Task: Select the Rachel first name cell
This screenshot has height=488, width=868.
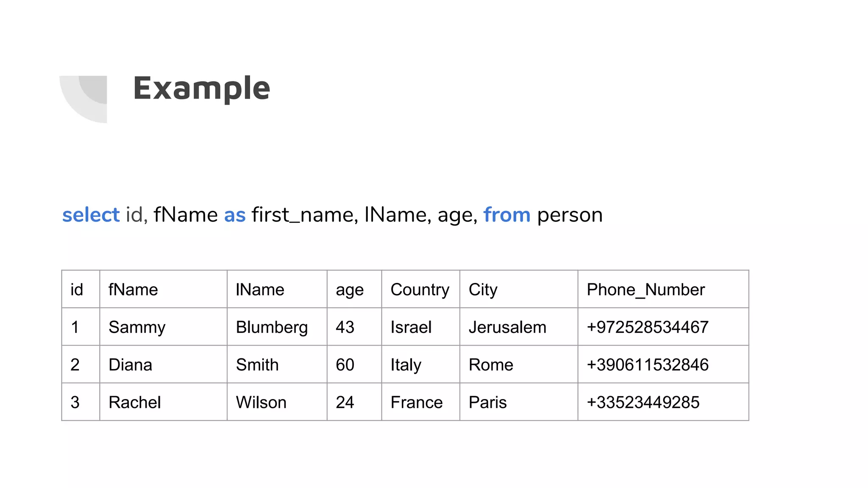Action: (x=135, y=402)
